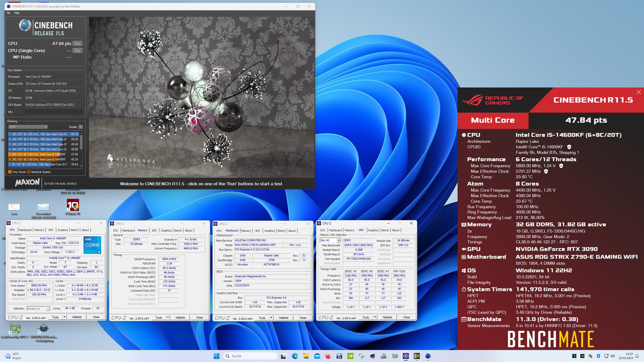Switch to Cinebench via taskbar globe icon
This screenshot has width=644, height=362.
point(428,356)
